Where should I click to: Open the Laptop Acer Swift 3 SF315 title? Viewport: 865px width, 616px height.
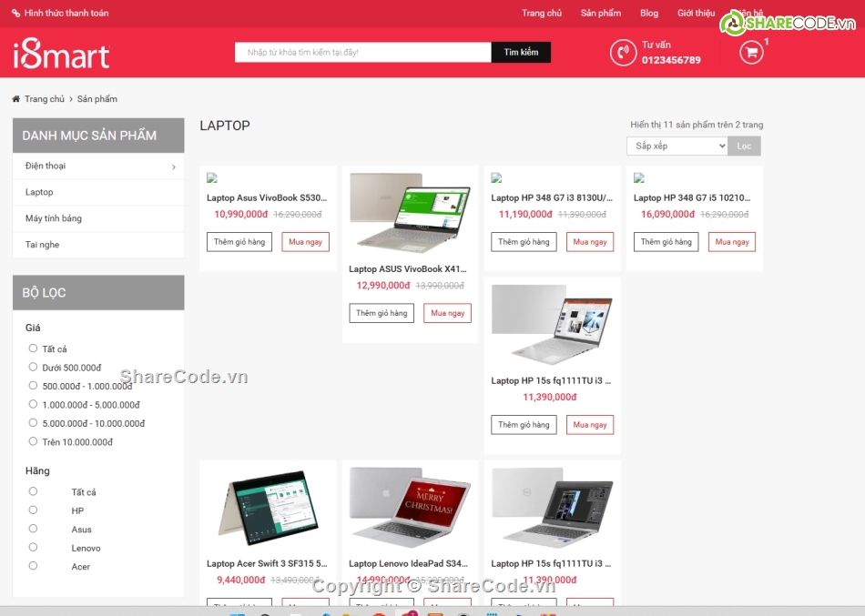click(267, 563)
